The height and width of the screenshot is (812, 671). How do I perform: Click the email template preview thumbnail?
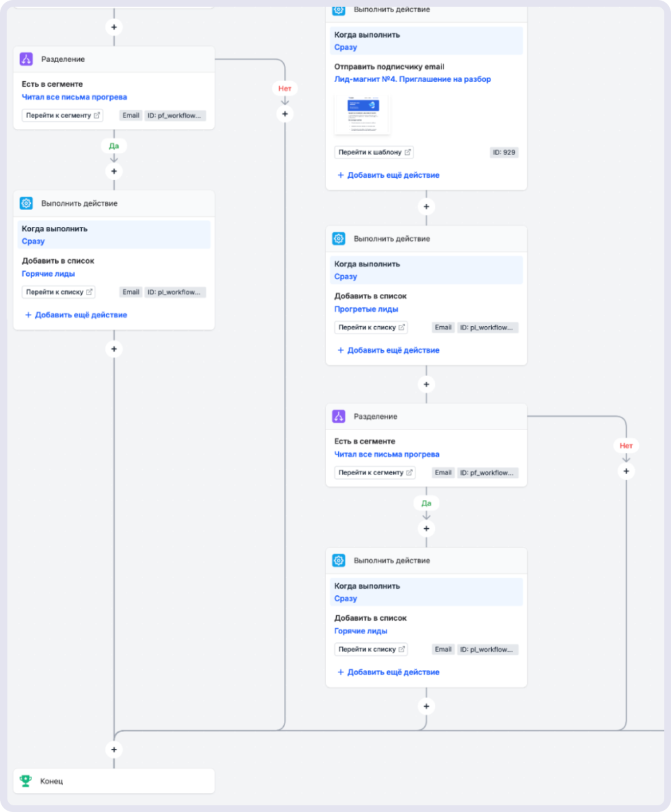click(362, 114)
